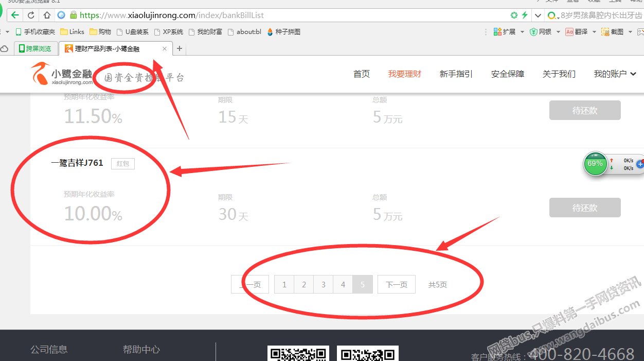Expand the 扩展 dropdown arrow
Image resolution: width=644 pixels, height=361 pixels.
522,32
